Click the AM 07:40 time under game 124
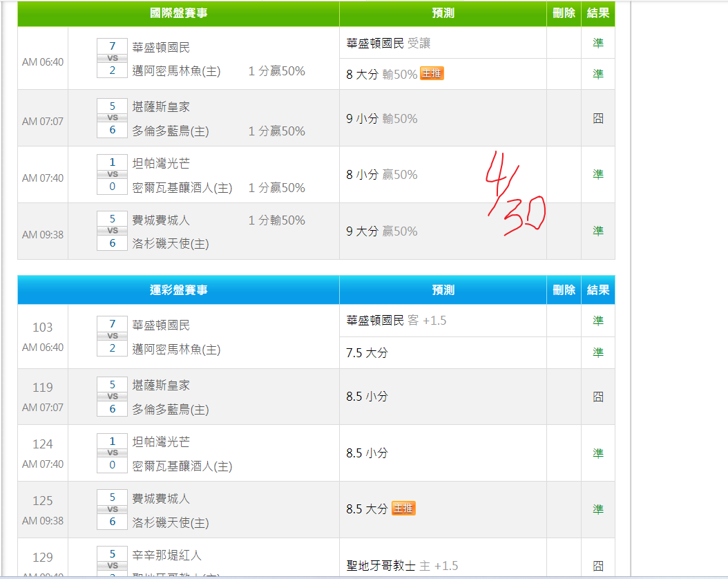 point(43,464)
